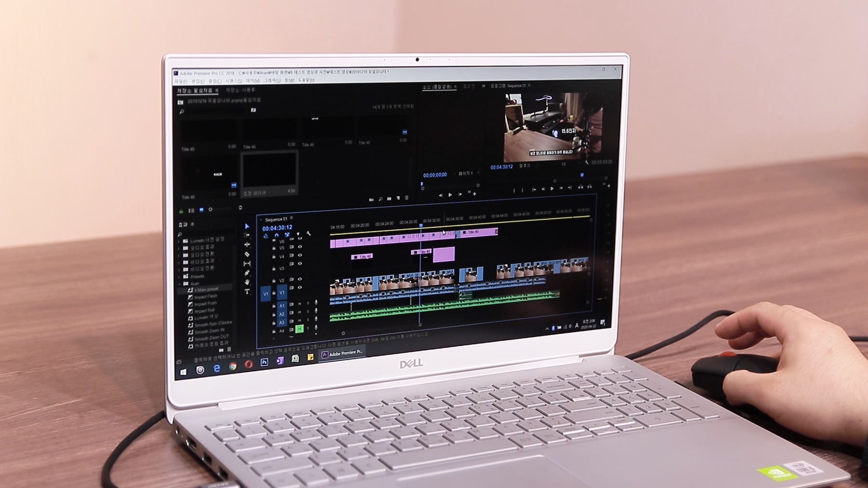Click the Windows Start button
The height and width of the screenshot is (488, 868).
click(x=184, y=372)
